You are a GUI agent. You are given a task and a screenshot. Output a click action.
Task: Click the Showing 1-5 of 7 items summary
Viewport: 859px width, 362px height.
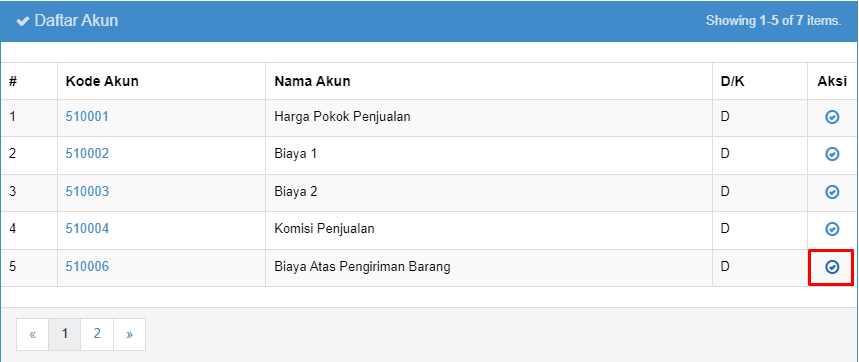(773, 21)
